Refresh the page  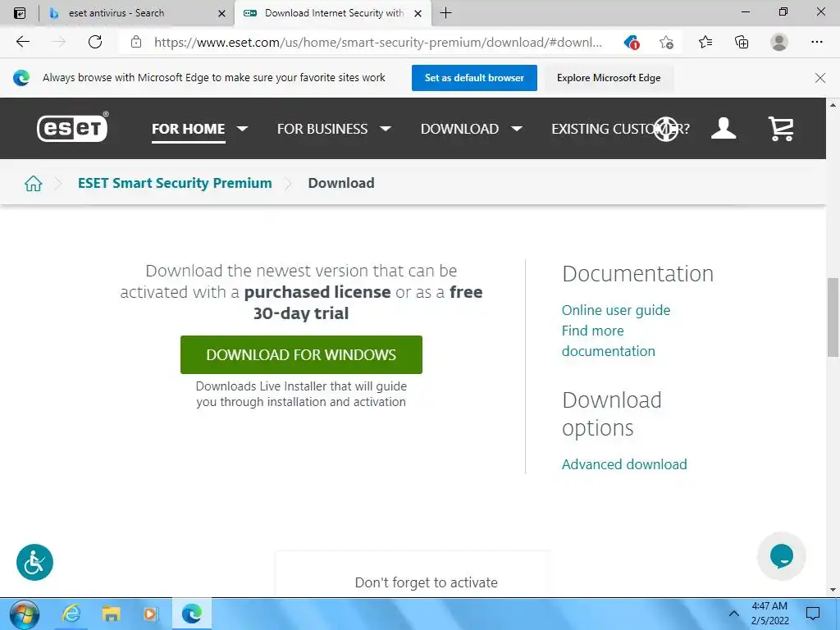(95, 42)
